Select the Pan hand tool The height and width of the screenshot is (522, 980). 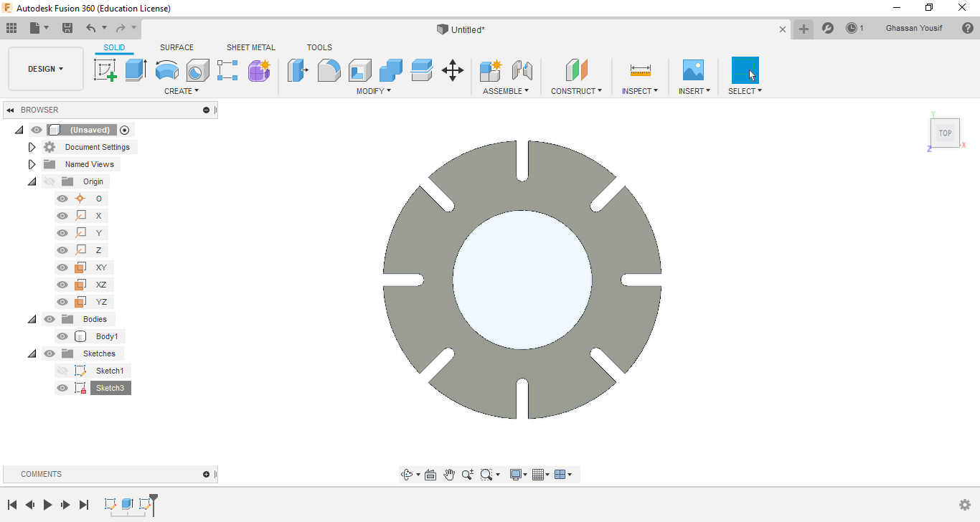click(449, 475)
